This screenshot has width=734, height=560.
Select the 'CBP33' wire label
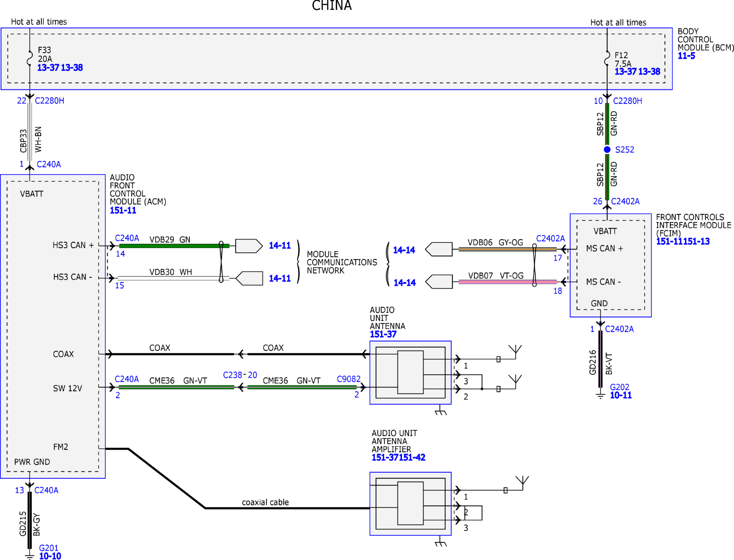(x=23, y=141)
